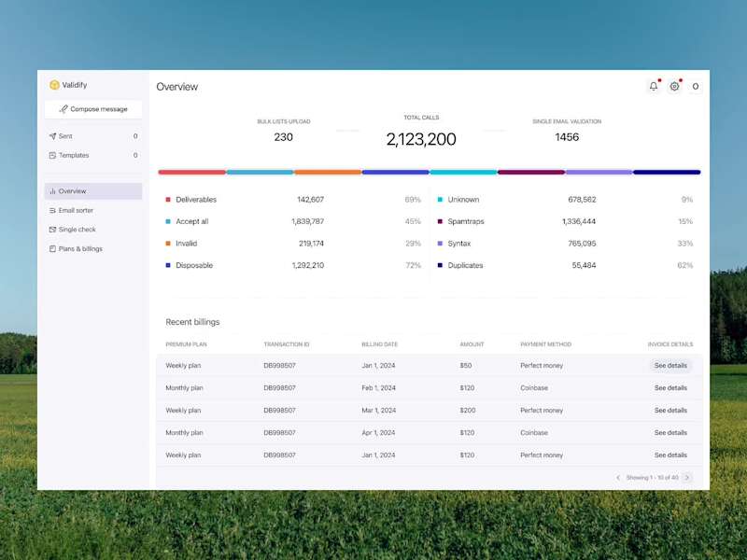Screen dimensions: 747x560
Task: Click next page chevron in billings pagination
Action: coord(687,477)
